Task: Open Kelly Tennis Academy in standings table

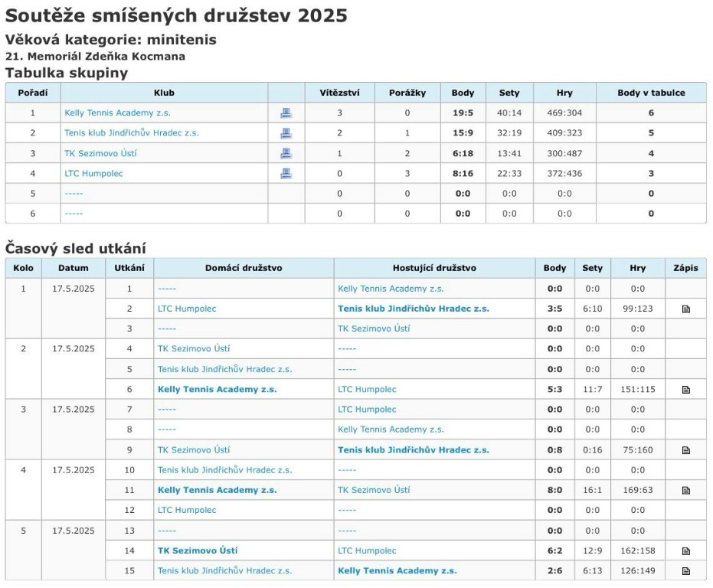Action: (117, 113)
